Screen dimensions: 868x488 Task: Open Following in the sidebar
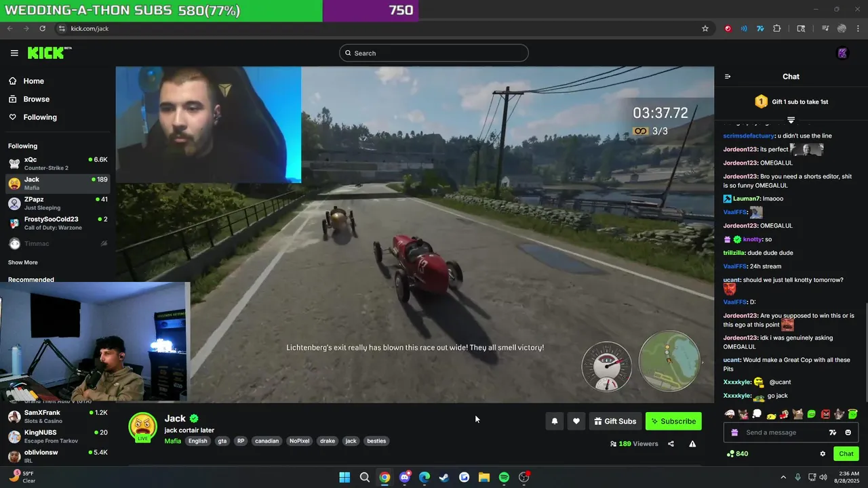33,117
